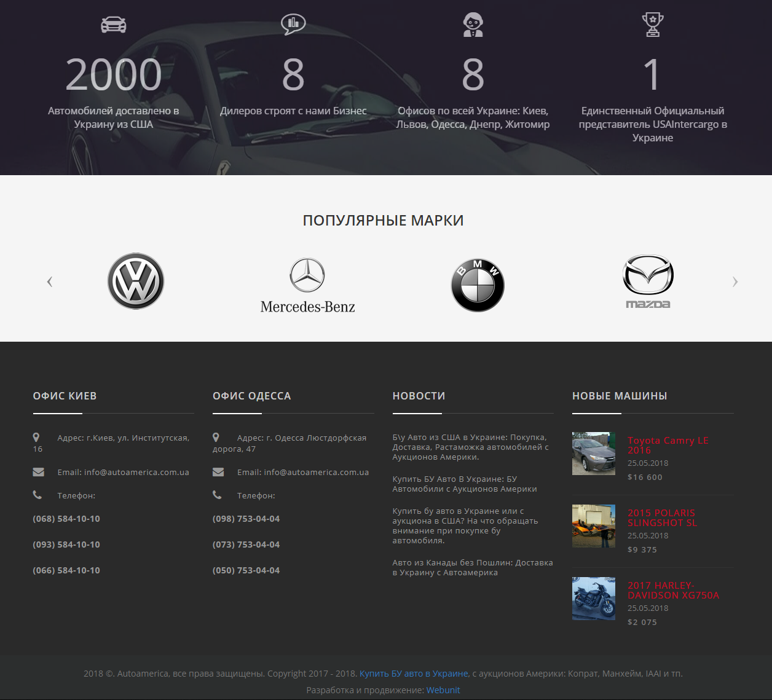
Task: Click 'Единственный Официальный представитель USAIntercargo' text
Action: click(x=653, y=124)
